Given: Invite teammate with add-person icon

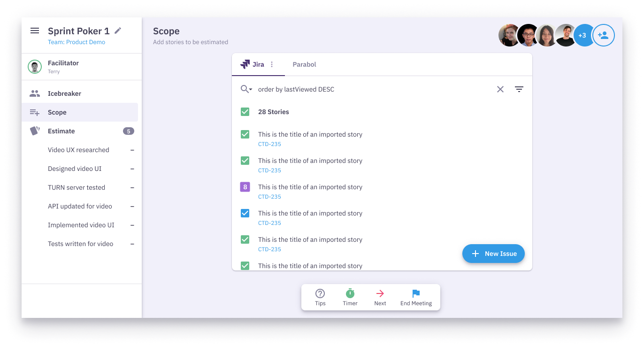Looking at the screenshot, I should coord(604,35).
